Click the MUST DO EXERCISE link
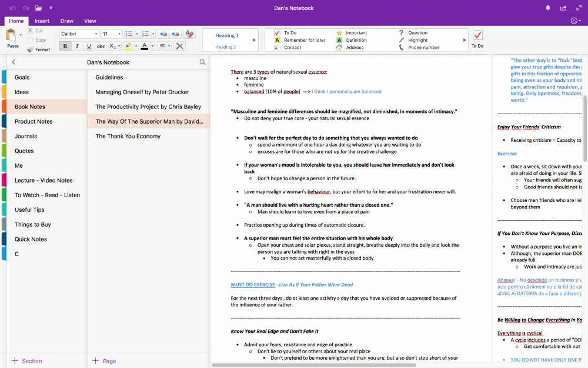The height and width of the screenshot is (368, 588). coord(253,284)
